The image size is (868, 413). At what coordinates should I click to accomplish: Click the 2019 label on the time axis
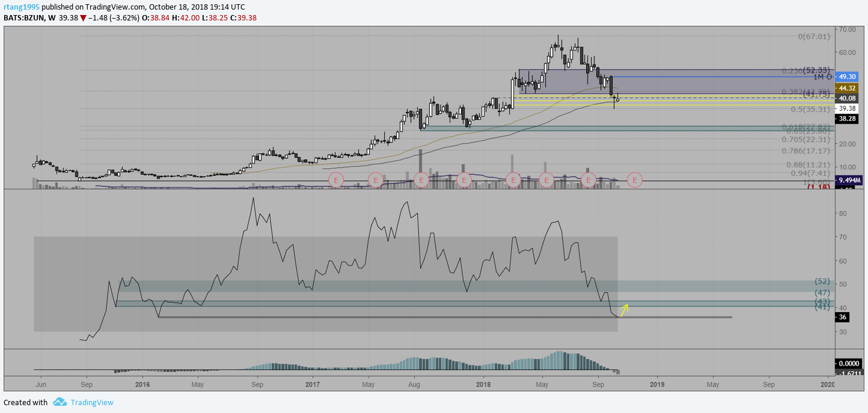click(657, 384)
